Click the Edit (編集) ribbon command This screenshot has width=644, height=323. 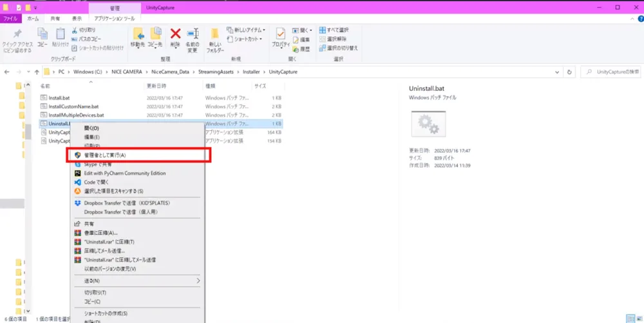coord(301,40)
